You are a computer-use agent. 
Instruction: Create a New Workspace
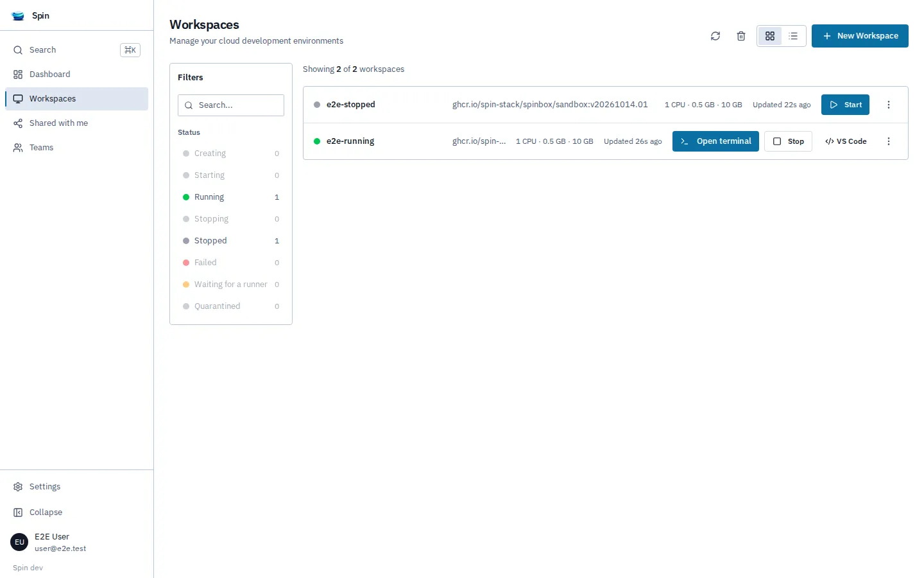(x=860, y=36)
